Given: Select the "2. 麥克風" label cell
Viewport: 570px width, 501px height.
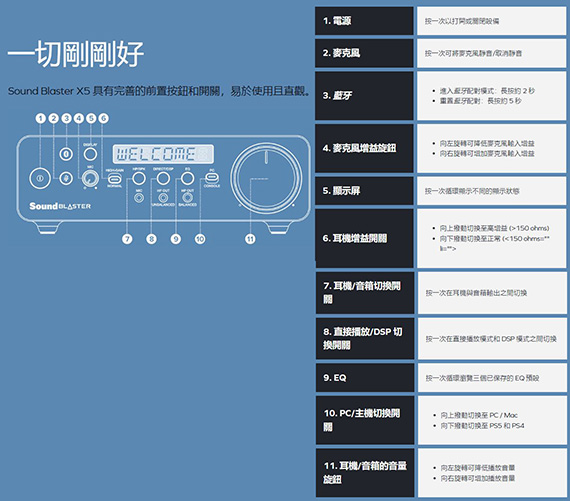Looking at the screenshot, I should pyautogui.click(x=364, y=53).
